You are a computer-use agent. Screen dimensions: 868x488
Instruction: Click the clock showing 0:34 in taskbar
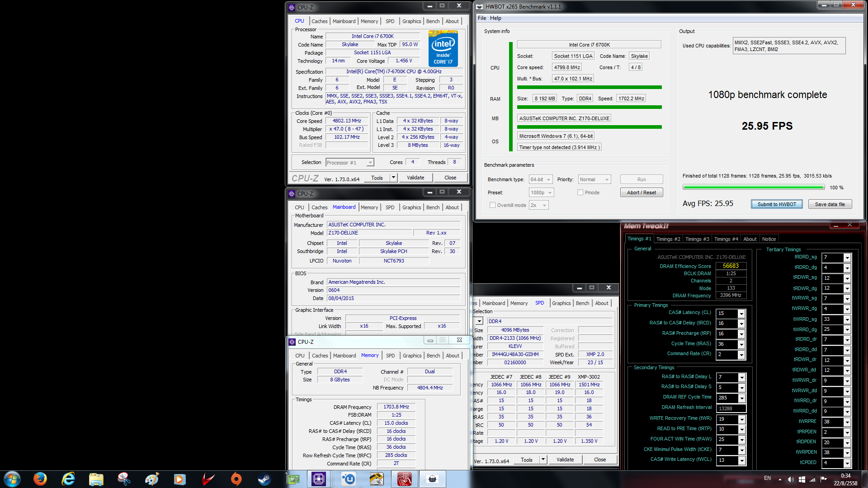pyautogui.click(x=845, y=476)
